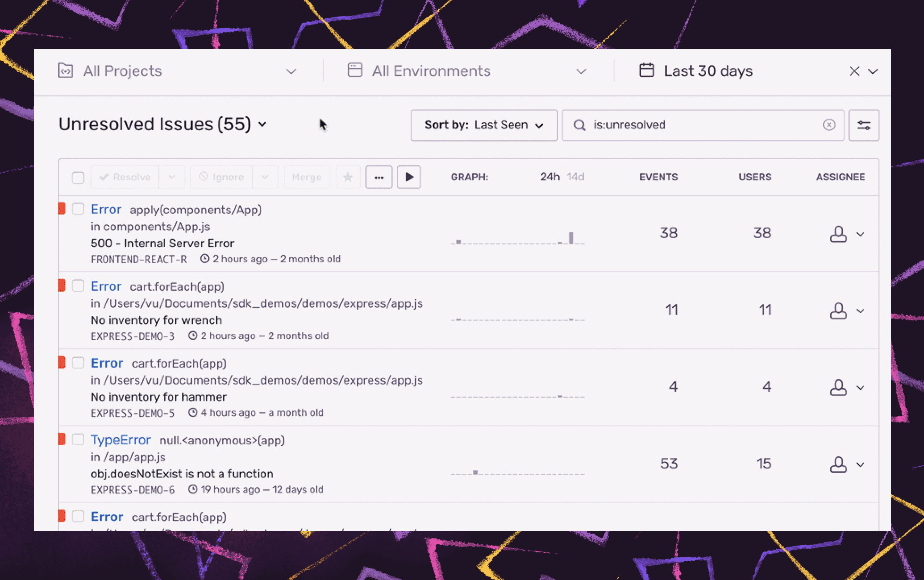Open the Sort by Last Seen dropdown
Viewport: 924px width, 580px height.
pos(484,125)
